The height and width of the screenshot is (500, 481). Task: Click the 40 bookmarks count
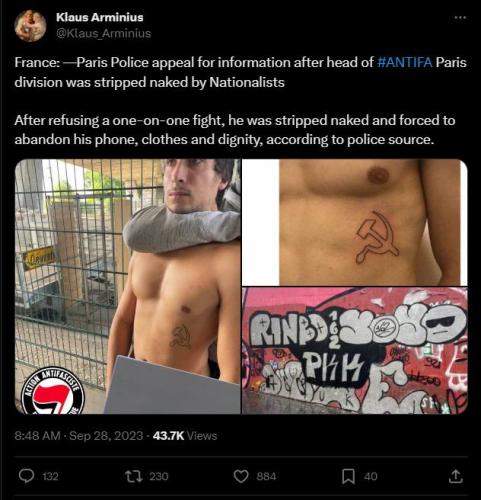click(370, 476)
